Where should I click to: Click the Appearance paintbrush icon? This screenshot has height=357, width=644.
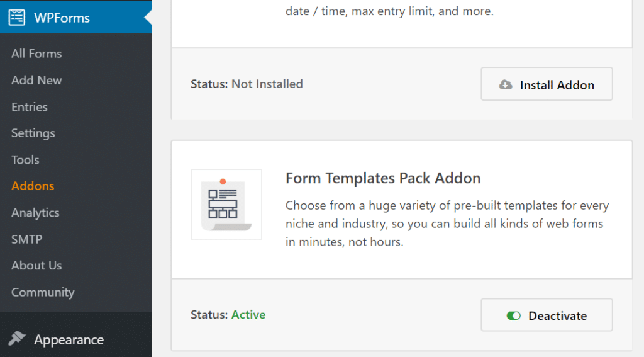tap(17, 339)
